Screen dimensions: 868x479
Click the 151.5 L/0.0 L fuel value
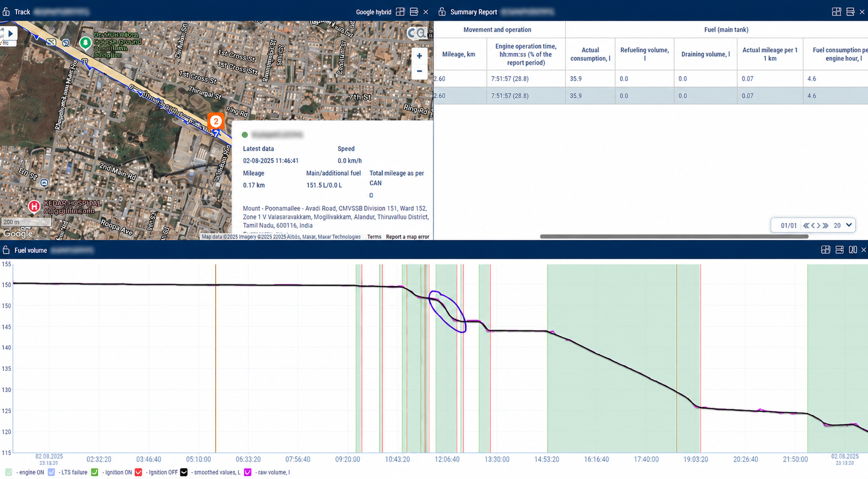coord(324,185)
